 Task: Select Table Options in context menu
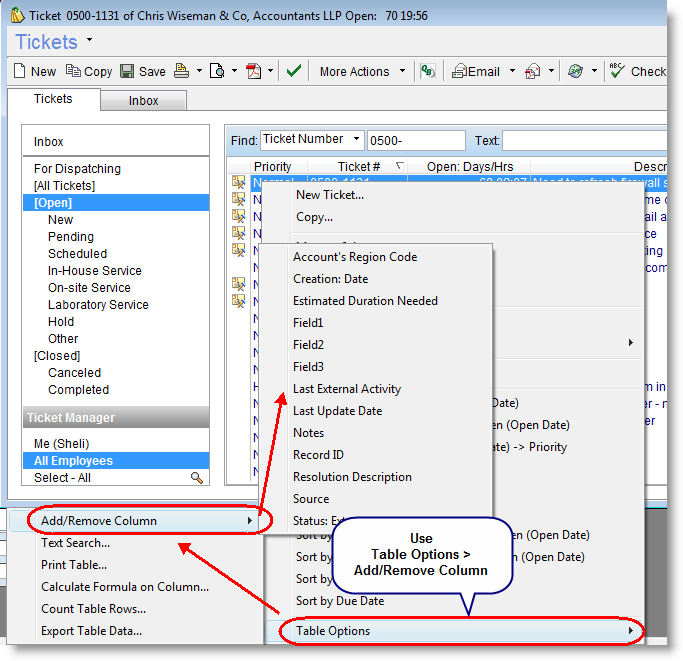point(333,631)
